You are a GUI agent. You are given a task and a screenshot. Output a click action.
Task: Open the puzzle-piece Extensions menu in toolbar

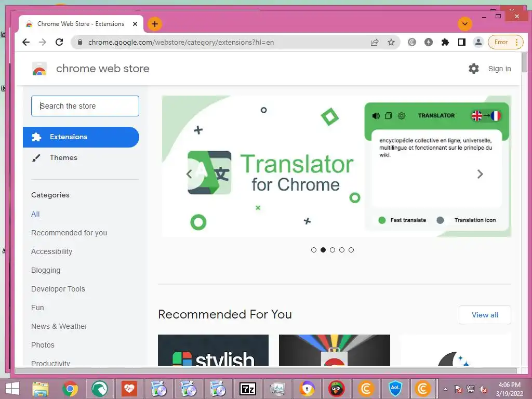point(445,42)
